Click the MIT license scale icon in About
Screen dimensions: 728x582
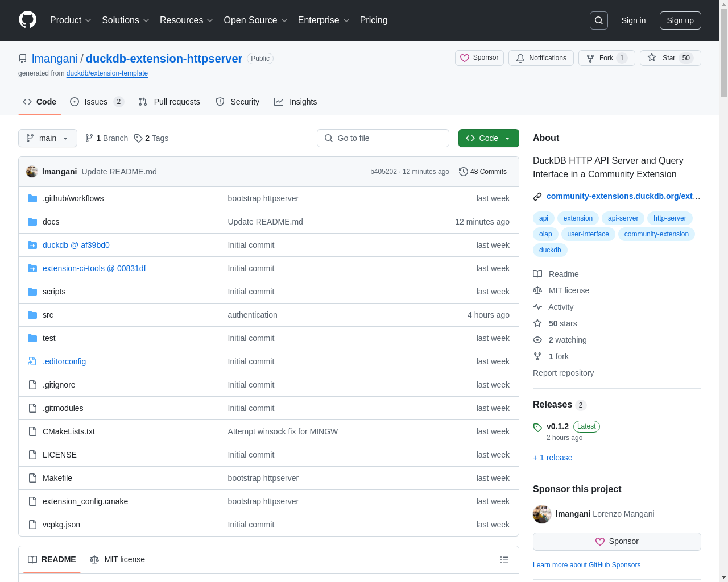(x=537, y=290)
